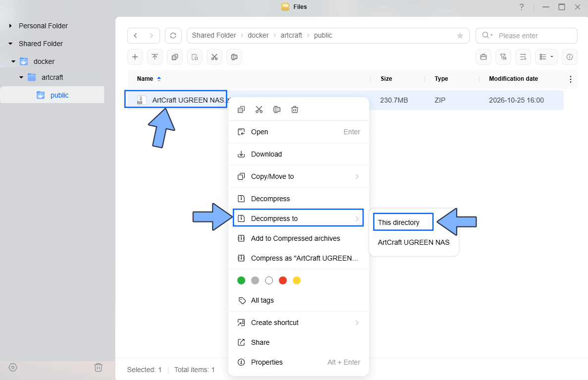588x380 pixels.
Task: Click the filter toolbar icon
Action: click(503, 57)
